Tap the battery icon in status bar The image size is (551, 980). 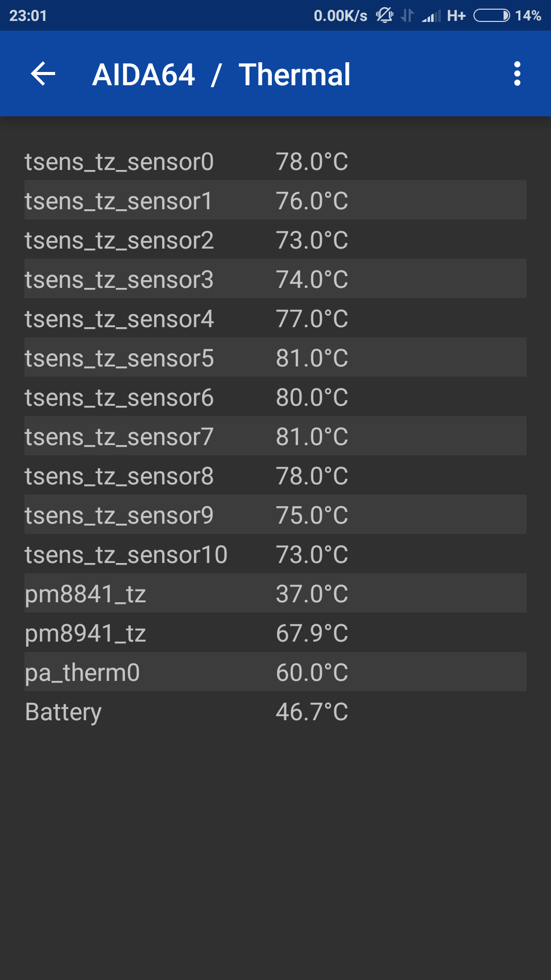(x=491, y=16)
